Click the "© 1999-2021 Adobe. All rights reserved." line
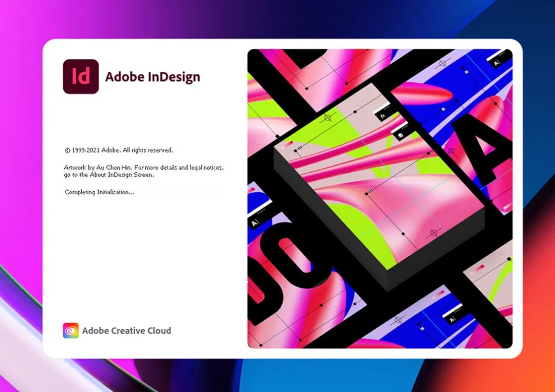The image size is (555, 392). 119,150
